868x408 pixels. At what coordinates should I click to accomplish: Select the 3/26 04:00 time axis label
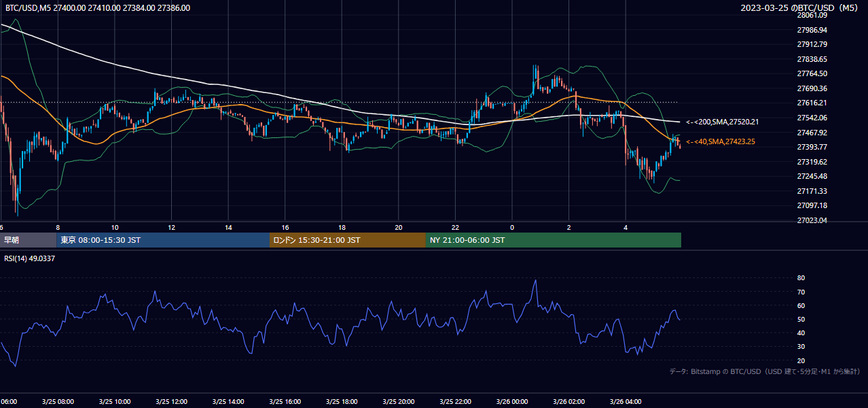[626, 402]
